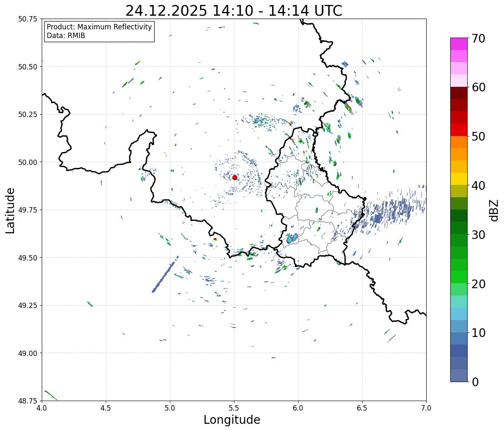Viewport: 504px width, 430px height.
Task: Click the longitude tick label 7.0
Action: pos(426,408)
